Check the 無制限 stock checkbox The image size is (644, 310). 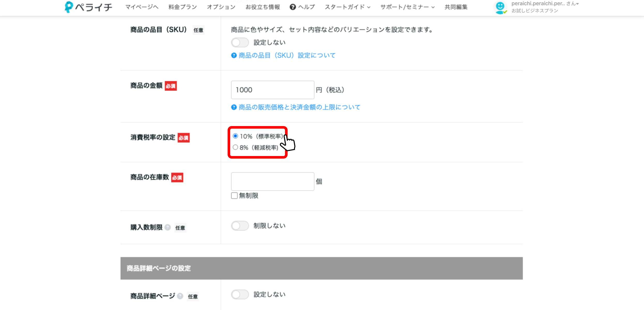[x=234, y=196]
